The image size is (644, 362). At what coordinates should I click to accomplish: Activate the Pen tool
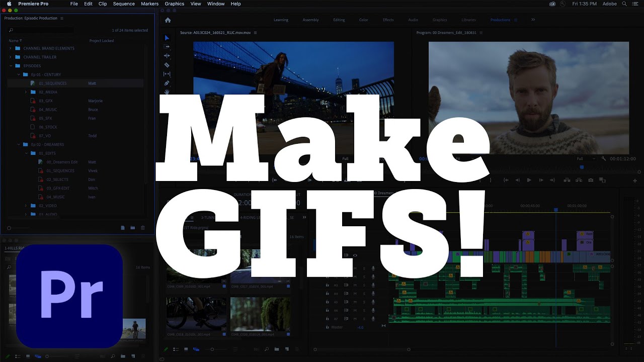tap(167, 83)
